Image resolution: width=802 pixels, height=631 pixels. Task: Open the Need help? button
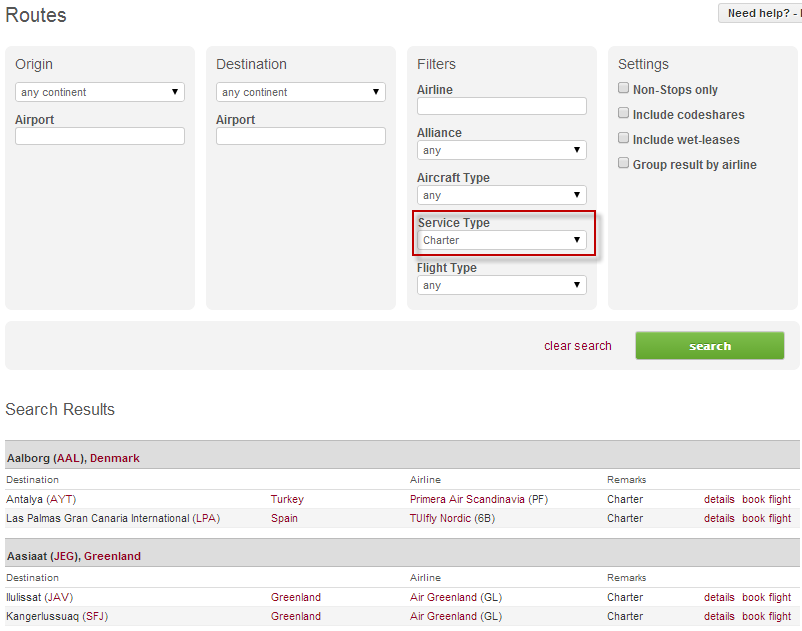[760, 13]
